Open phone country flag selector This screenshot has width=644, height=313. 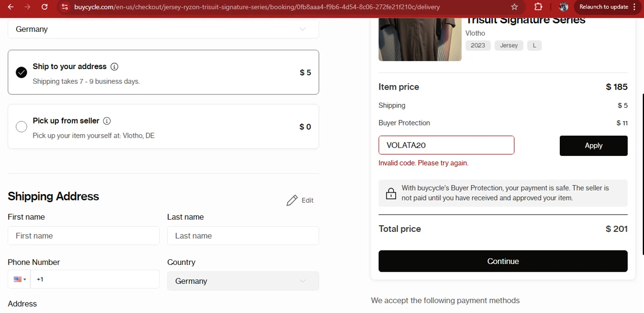[19, 279]
